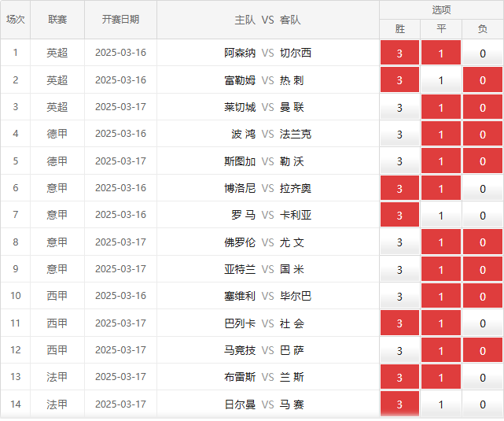Select loss option 0 for 布雷斯 VS 兰斯
Viewport: 504px width, 421px height.
(483, 377)
